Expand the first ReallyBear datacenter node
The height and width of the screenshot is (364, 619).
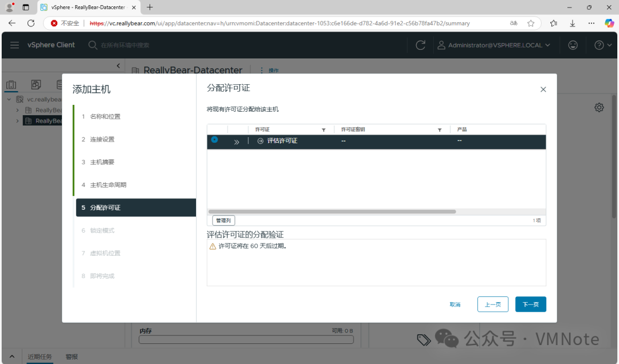click(17, 110)
